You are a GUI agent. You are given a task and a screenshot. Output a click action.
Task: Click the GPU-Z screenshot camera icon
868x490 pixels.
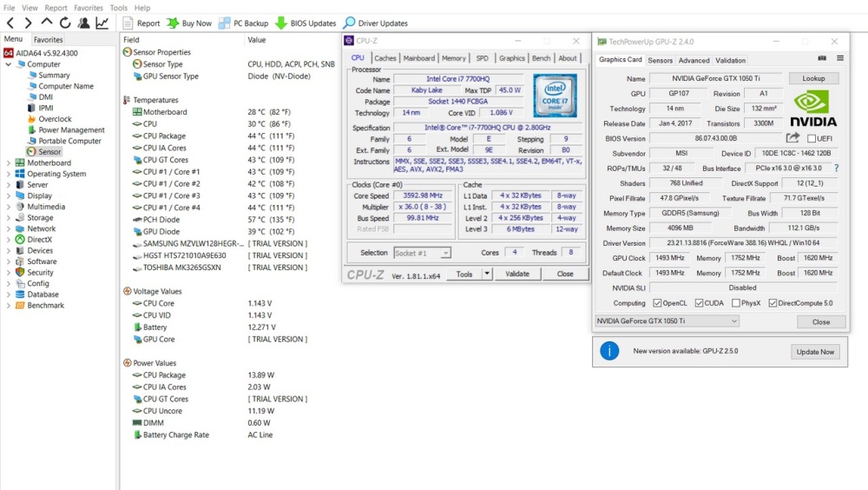(822, 58)
